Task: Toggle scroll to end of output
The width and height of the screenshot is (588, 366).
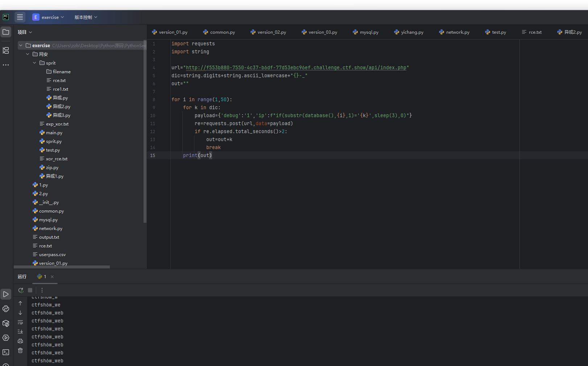Action: pos(20,332)
